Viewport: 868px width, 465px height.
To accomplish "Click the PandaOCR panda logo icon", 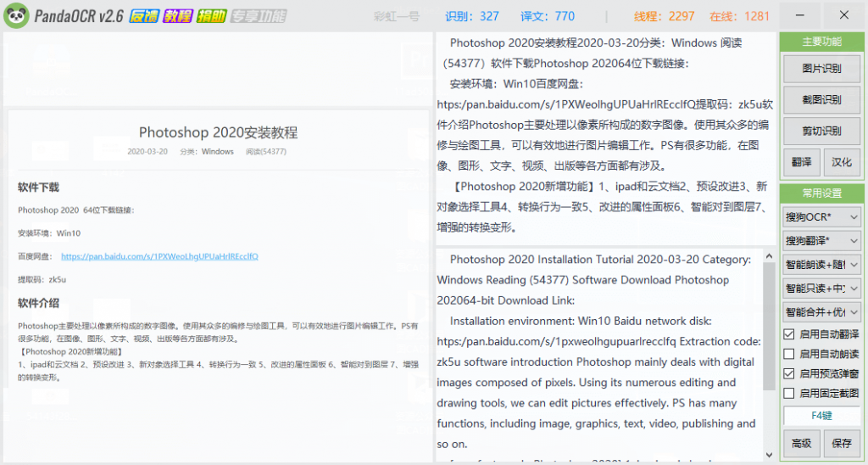I will [16, 15].
